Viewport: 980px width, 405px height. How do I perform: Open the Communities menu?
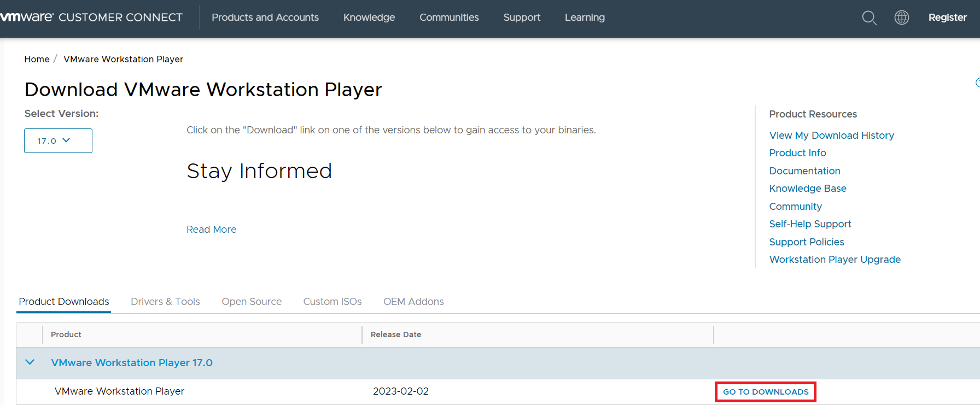point(449,17)
